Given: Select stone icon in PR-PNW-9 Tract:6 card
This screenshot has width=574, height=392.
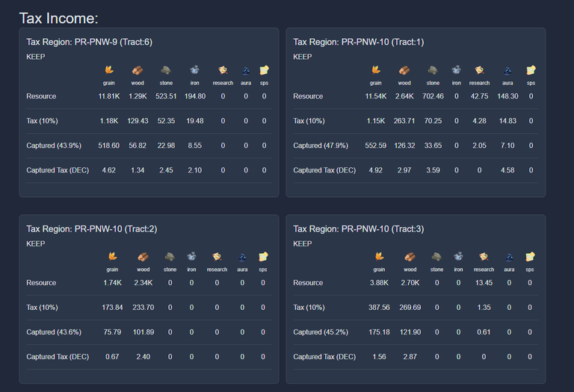Looking at the screenshot, I should pos(166,70).
